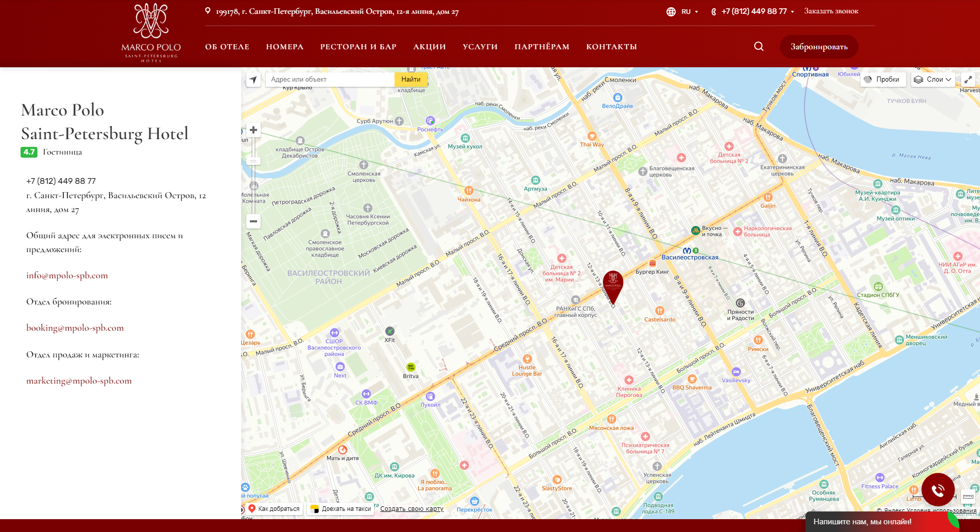Click the Музей кукол map icon
The height and width of the screenshot is (532, 980).
tap(465, 138)
